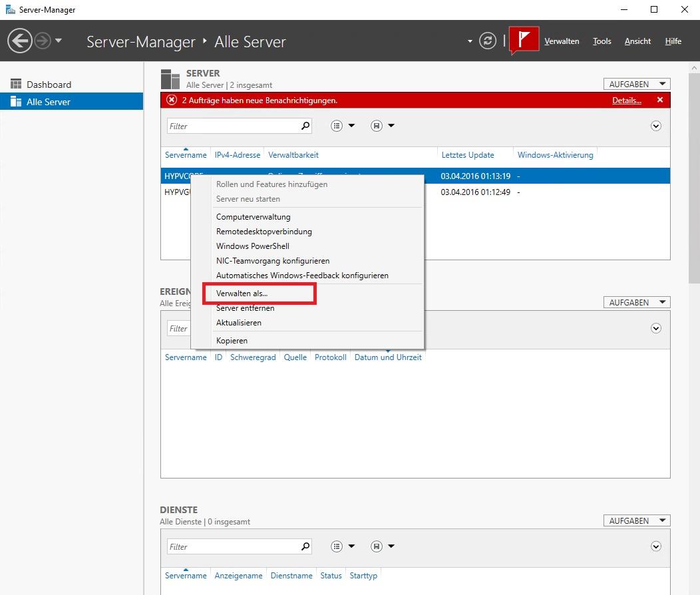
Task: Select Computerverwaltung in context menu
Action: pos(307,217)
